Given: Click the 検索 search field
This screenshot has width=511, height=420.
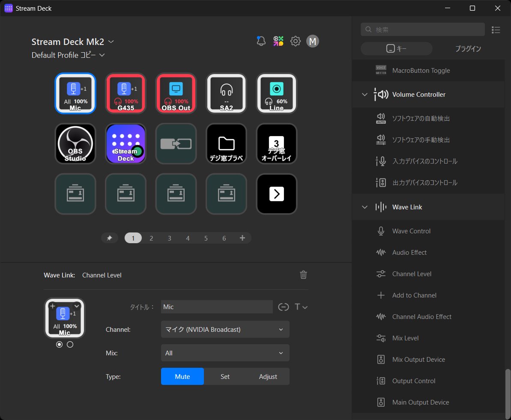Looking at the screenshot, I should 423,29.
